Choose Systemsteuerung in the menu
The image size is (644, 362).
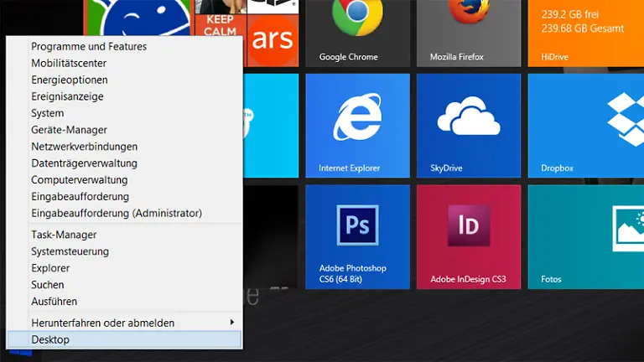(70, 251)
